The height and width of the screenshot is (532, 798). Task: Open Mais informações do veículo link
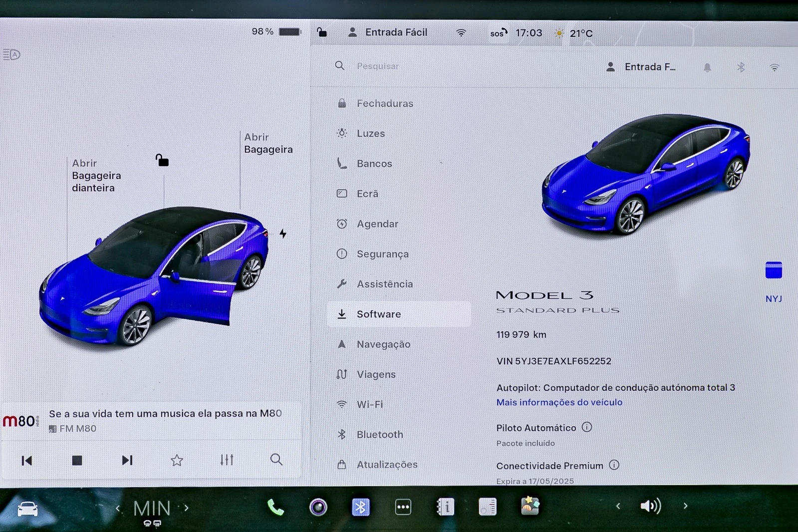tap(559, 402)
